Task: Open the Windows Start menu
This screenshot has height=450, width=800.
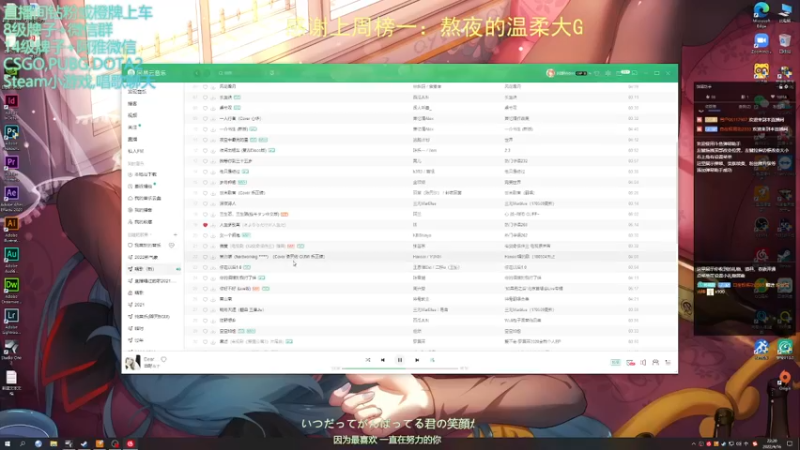Action: 7,444
